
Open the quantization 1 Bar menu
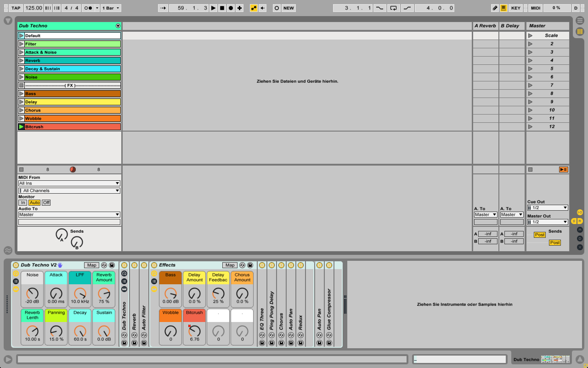point(111,8)
